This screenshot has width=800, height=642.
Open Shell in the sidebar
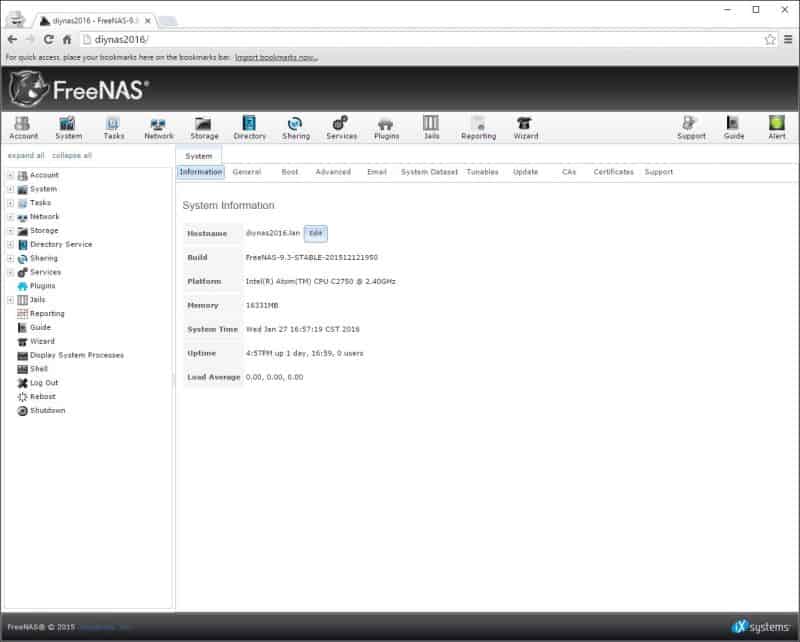[x=39, y=369]
